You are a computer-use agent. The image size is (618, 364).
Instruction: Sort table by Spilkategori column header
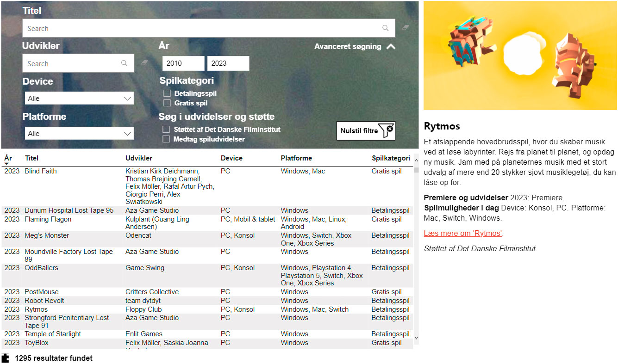391,158
